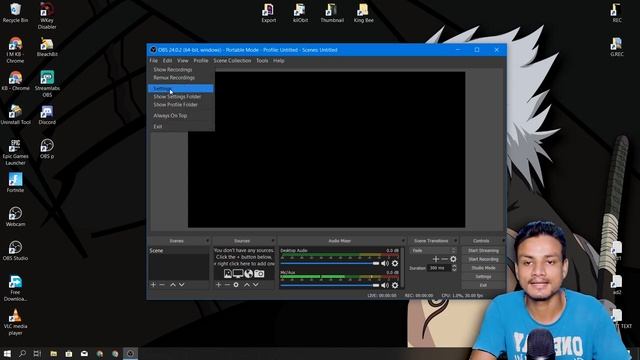Remove scene transition with minus icon

point(444,259)
